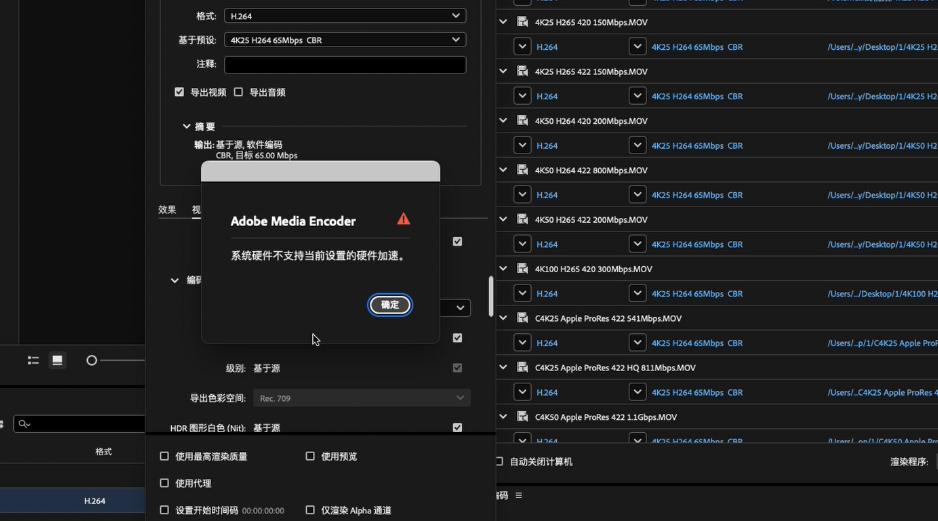Image resolution: width=938 pixels, height=521 pixels.
Task: Click the 注释 comment input field
Action: pyautogui.click(x=345, y=65)
